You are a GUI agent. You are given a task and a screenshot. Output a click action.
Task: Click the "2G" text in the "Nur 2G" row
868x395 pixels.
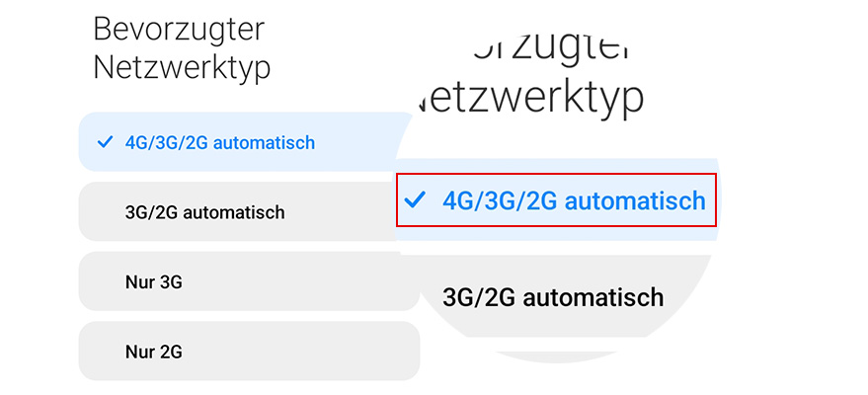point(170,352)
